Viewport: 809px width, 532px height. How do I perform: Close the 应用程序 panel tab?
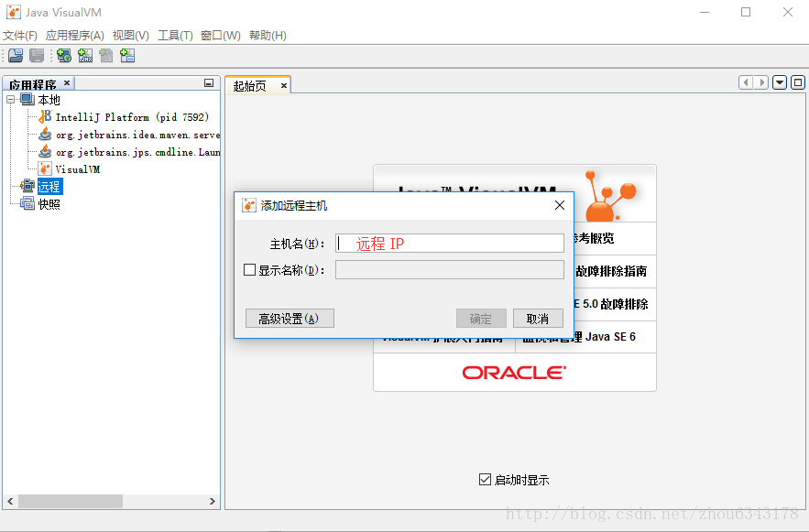tap(67, 83)
